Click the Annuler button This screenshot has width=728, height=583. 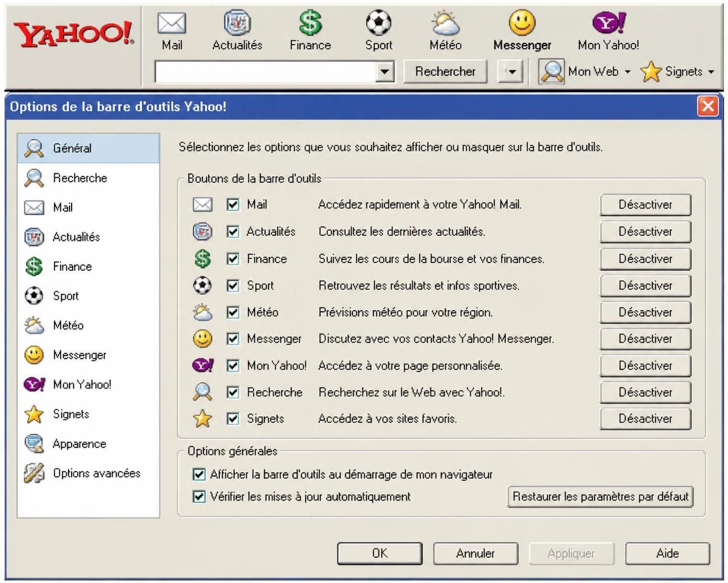(475, 553)
